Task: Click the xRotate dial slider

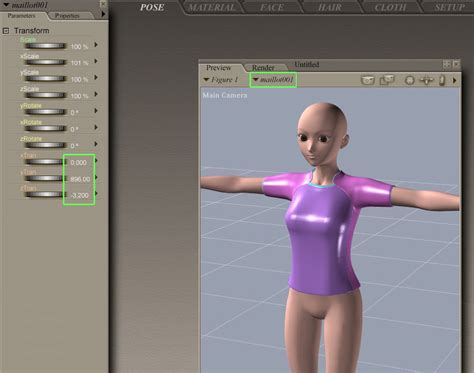Action: click(x=45, y=129)
